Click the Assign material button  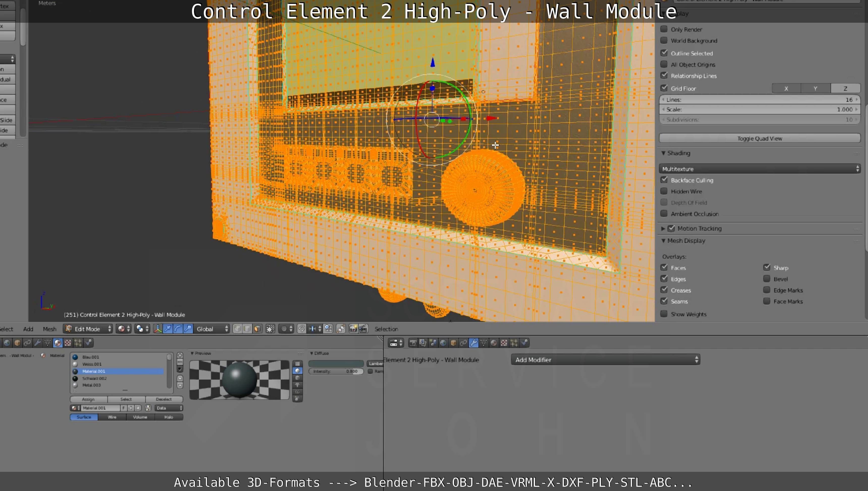(88, 399)
